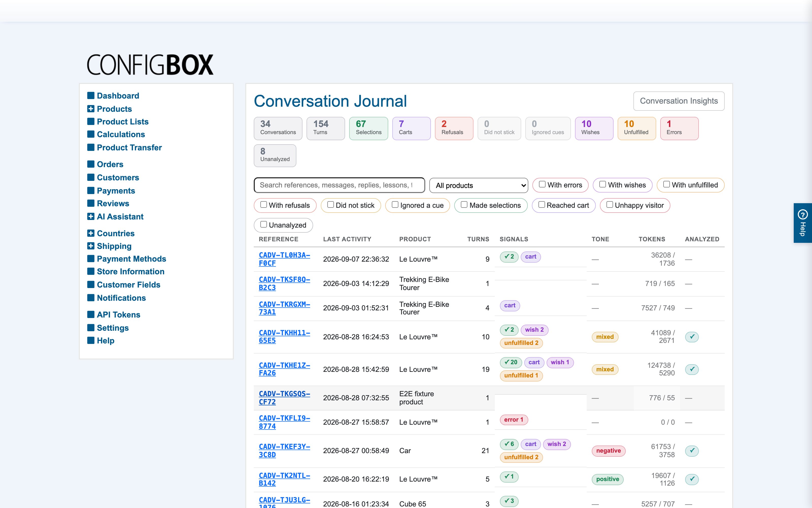Open Payment Methods menu item
The height and width of the screenshot is (508, 812).
[131, 259]
